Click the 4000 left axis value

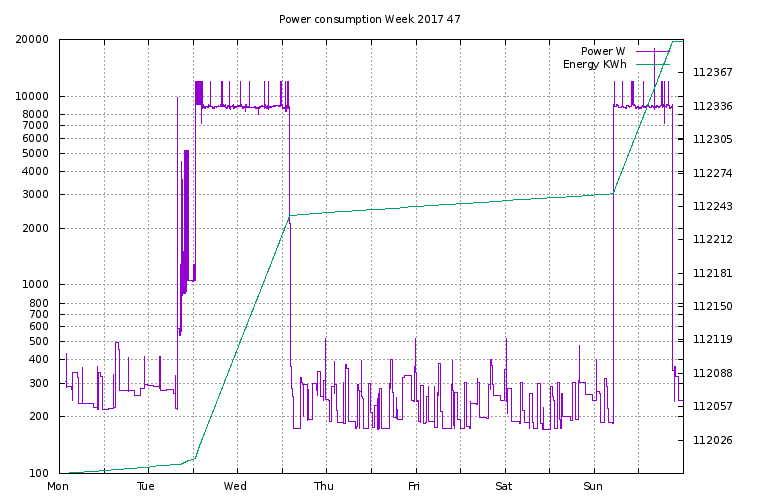coord(35,171)
